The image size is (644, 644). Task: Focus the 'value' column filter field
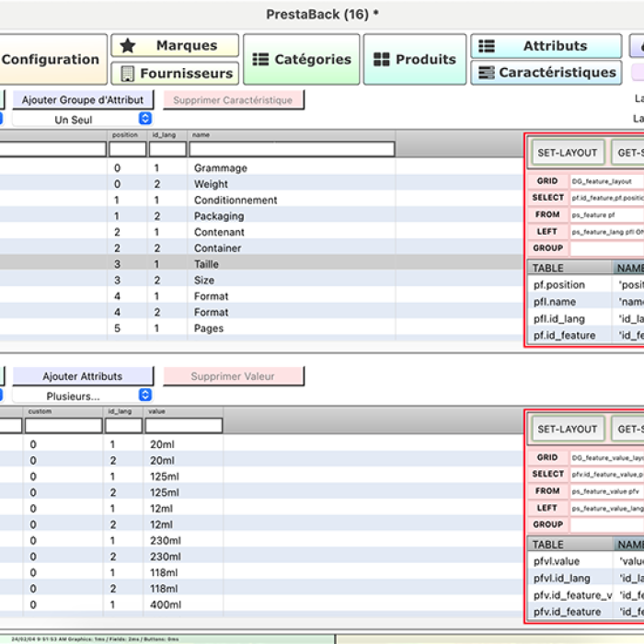183,426
